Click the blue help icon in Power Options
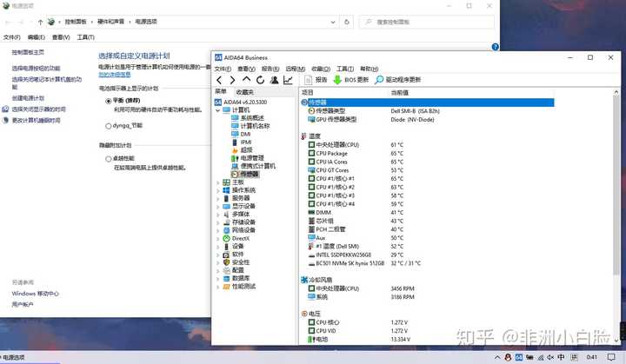This screenshot has height=364, width=626. click(x=495, y=47)
